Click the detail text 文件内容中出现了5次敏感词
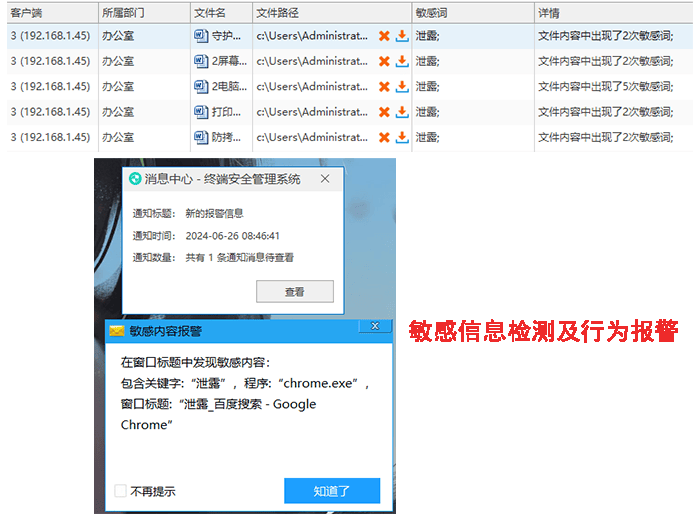700x522 pixels. (605, 87)
